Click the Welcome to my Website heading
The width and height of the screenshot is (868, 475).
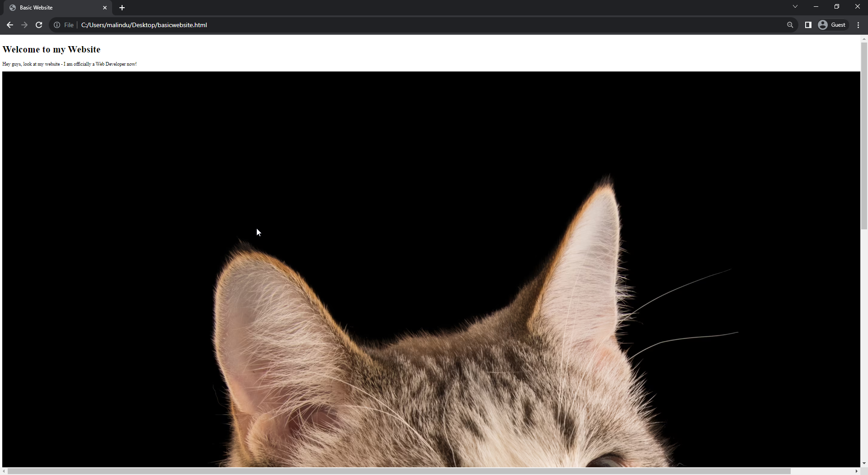(52, 49)
